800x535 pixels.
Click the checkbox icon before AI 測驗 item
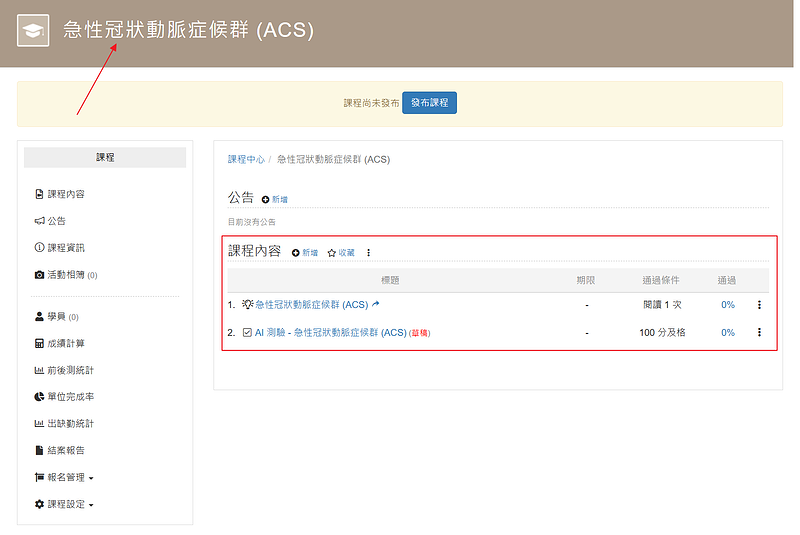(247, 333)
